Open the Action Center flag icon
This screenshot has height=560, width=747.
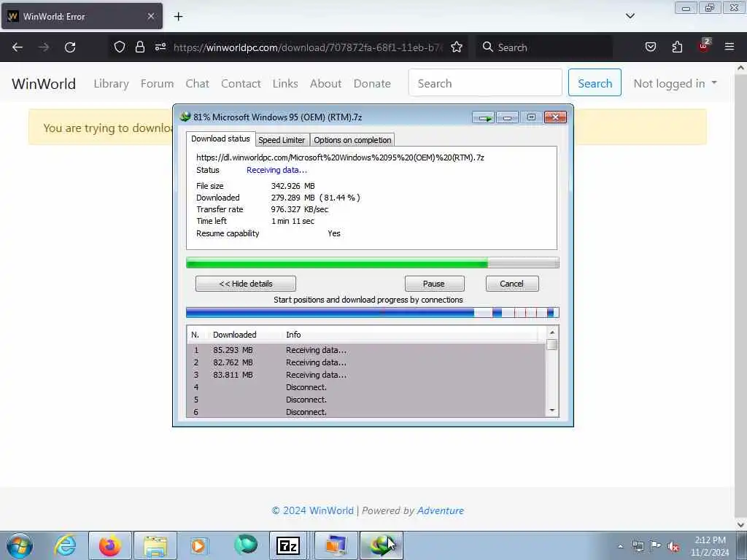tap(656, 545)
